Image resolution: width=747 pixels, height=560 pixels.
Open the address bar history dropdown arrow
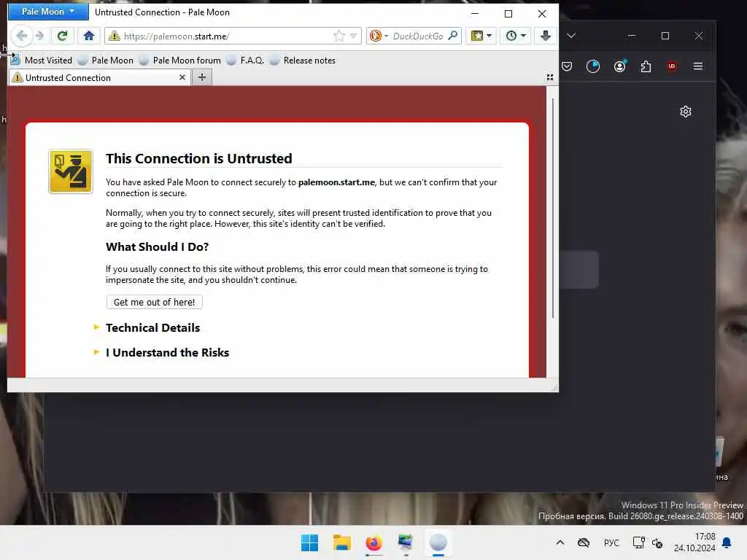[354, 36]
